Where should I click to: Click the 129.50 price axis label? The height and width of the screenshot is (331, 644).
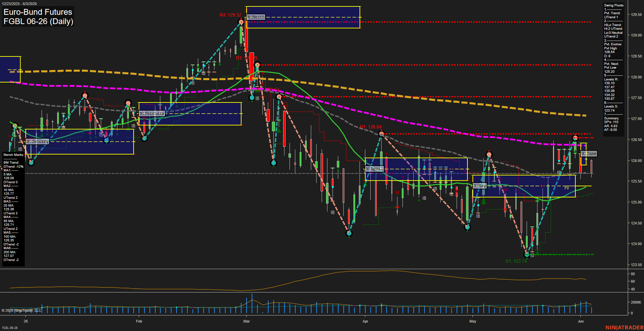click(x=636, y=15)
